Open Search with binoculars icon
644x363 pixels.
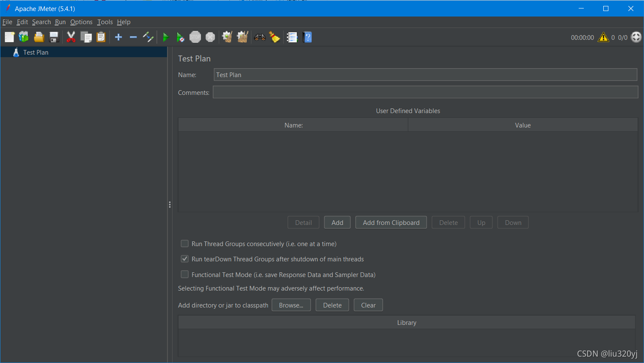(x=260, y=37)
